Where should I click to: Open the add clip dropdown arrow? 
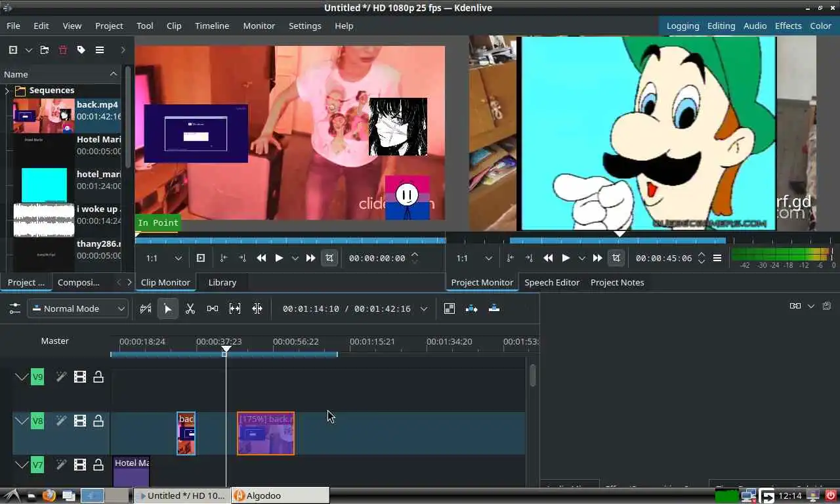point(28,50)
